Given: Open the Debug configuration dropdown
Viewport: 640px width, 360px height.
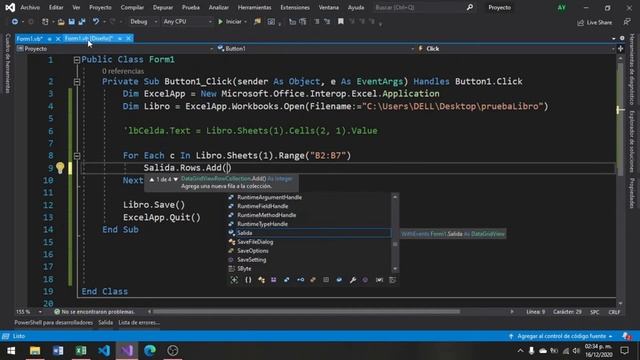Looking at the screenshot, I should pos(143,22).
